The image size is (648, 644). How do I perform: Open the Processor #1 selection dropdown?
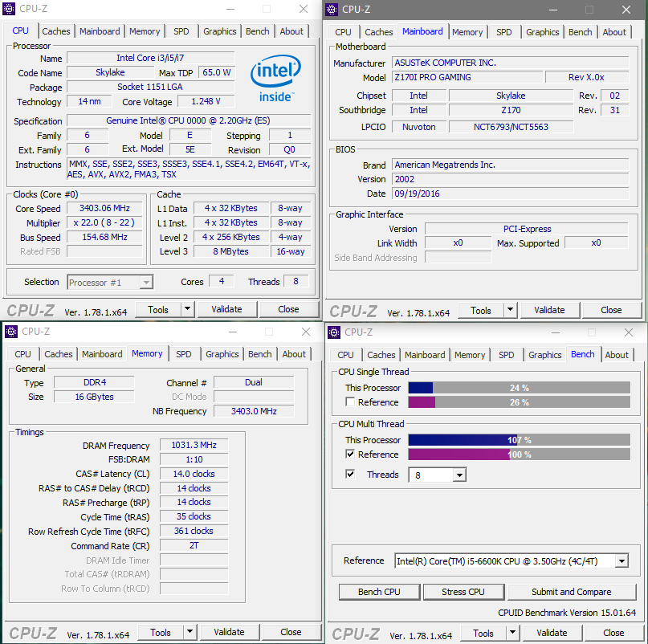146,283
